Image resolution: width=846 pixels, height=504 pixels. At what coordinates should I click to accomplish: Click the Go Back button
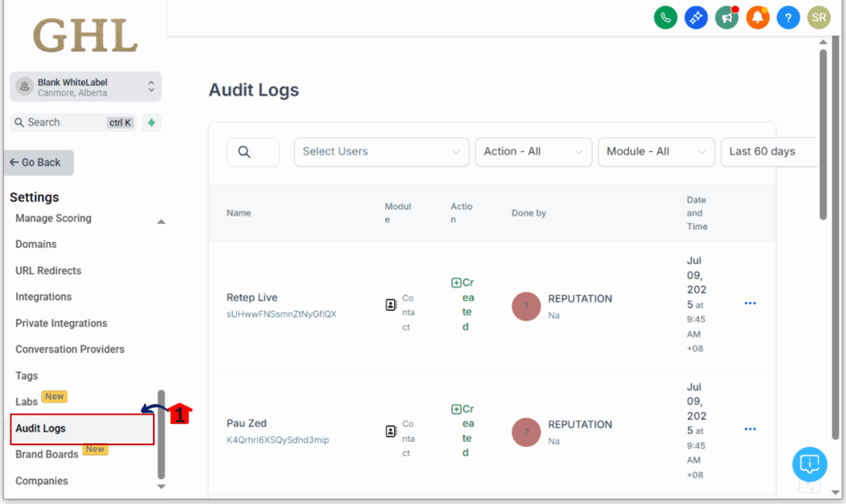38,163
